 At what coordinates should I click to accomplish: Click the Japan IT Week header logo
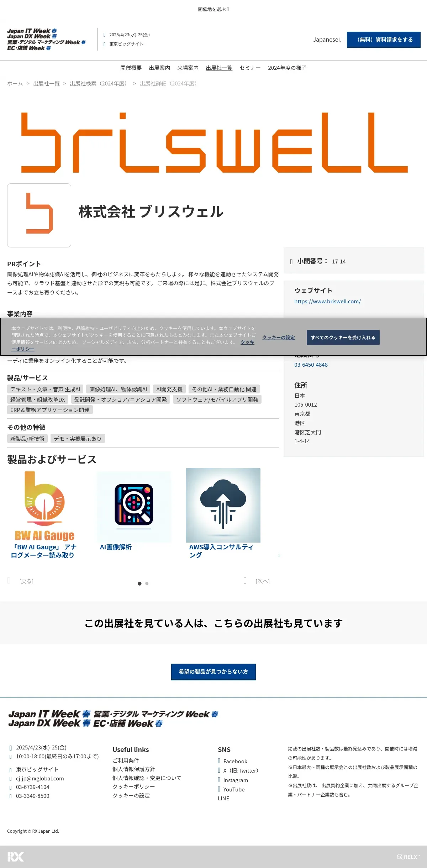[x=46, y=40]
